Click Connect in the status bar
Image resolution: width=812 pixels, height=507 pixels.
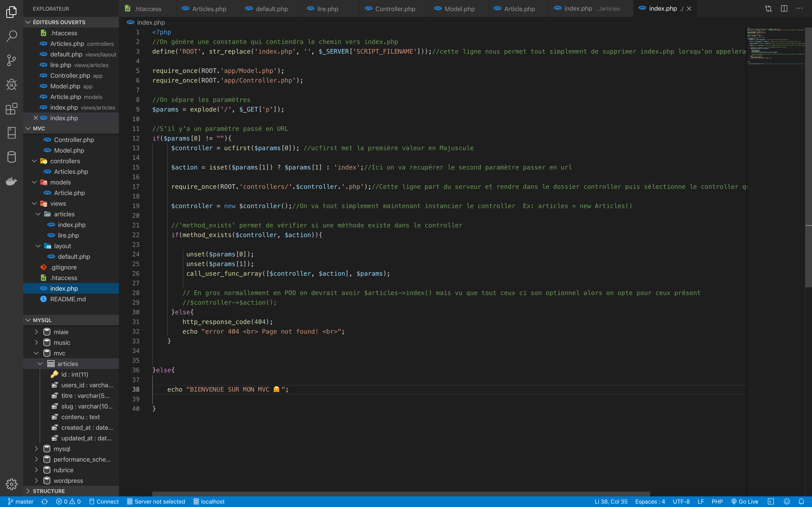tap(104, 502)
